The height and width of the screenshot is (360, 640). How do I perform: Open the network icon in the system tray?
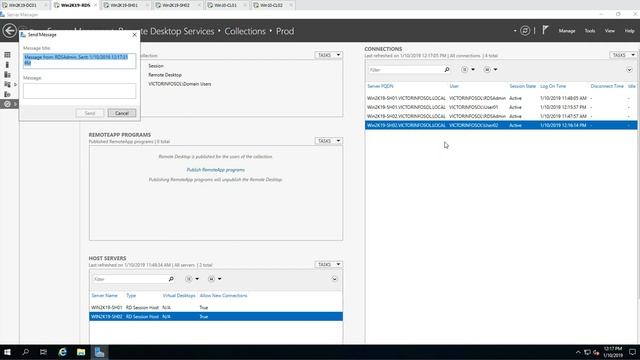click(x=587, y=352)
